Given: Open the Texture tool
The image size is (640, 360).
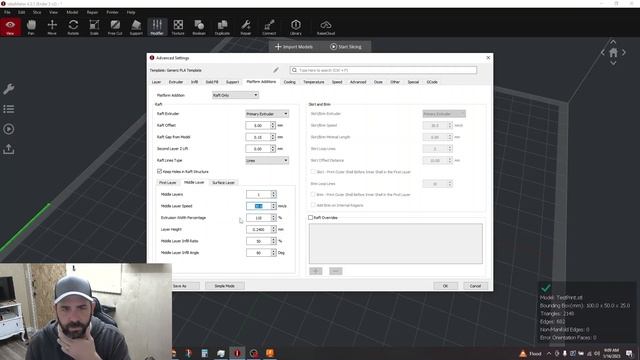Looking at the screenshot, I should 178,27.
